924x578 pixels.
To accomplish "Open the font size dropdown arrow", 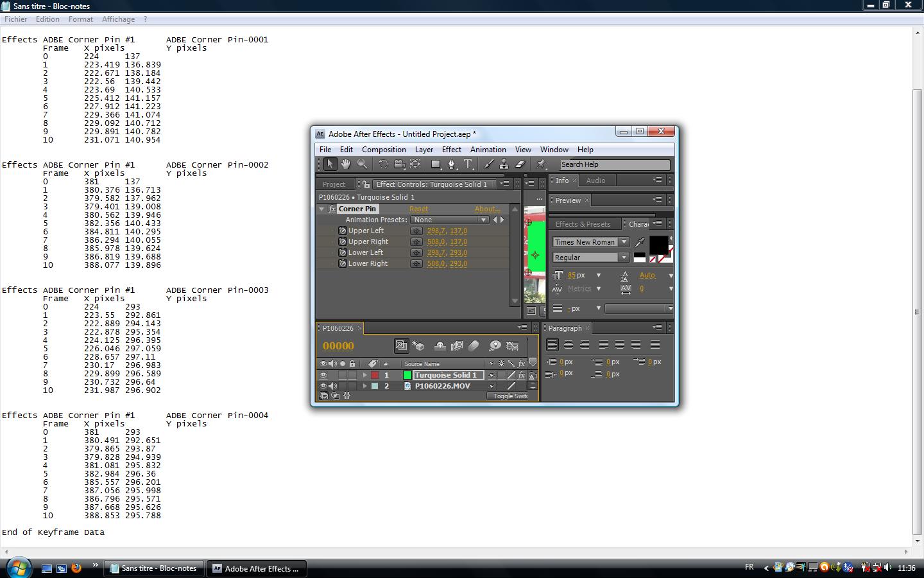I will (x=599, y=276).
